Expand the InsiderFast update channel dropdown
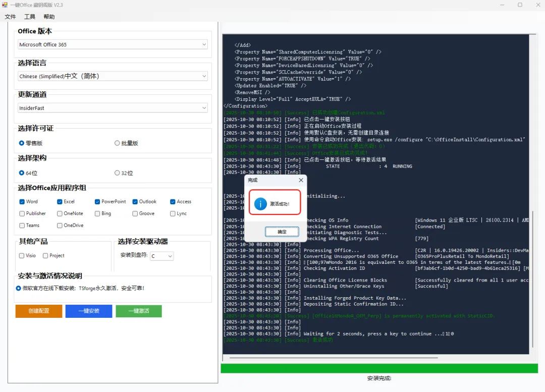The height and width of the screenshot is (392, 545). pyautogui.click(x=113, y=108)
